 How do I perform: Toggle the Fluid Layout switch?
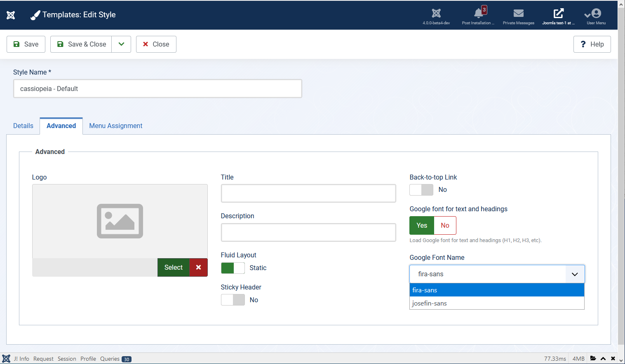click(233, 268)
